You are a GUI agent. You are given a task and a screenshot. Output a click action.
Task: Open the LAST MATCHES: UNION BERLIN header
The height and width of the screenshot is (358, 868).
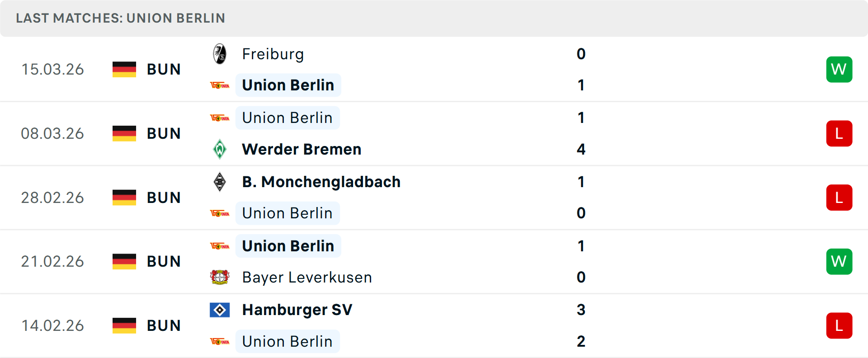120,18
